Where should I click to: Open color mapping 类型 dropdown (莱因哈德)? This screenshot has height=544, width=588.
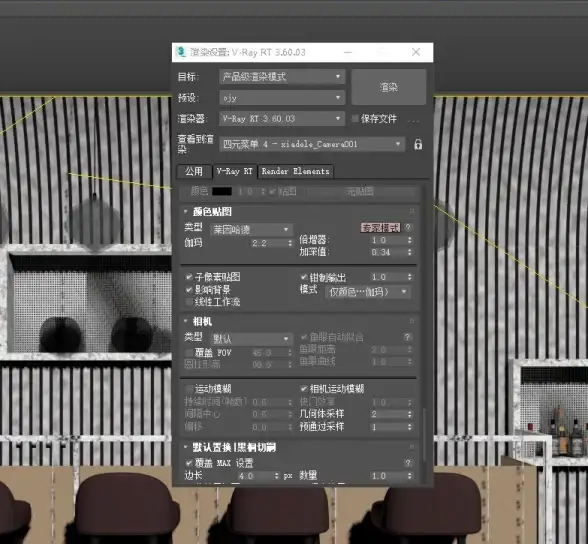(x=252, y=229)
